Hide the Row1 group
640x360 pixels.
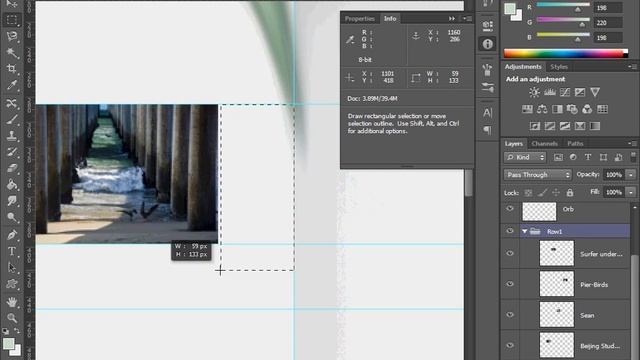(510, 231)
